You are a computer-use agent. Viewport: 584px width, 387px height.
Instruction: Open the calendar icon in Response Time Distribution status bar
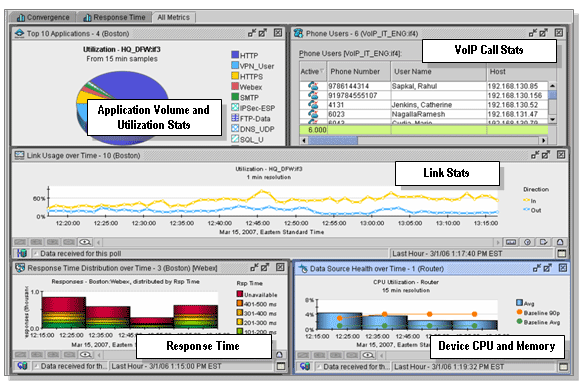click(x=281, y=367)
